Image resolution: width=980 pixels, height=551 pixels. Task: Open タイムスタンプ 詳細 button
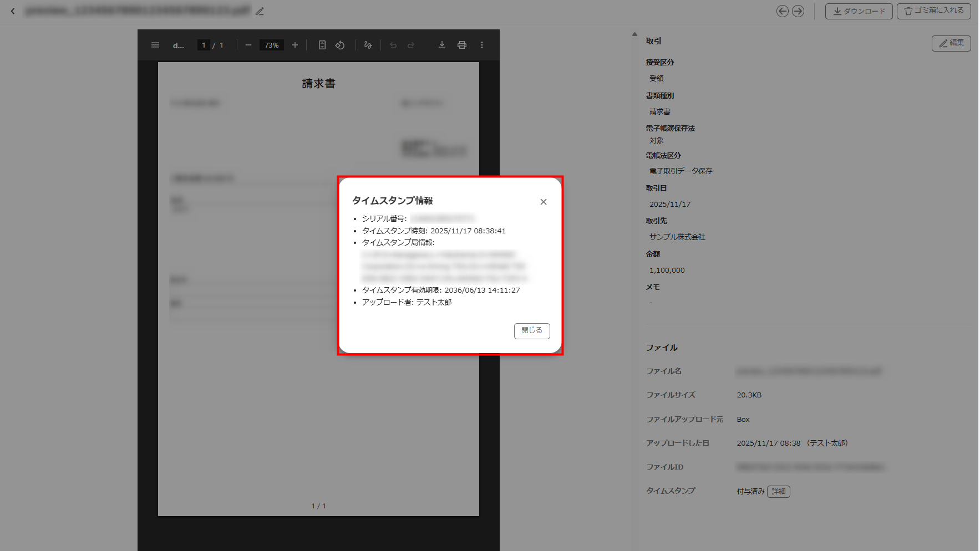pos(778,491)
